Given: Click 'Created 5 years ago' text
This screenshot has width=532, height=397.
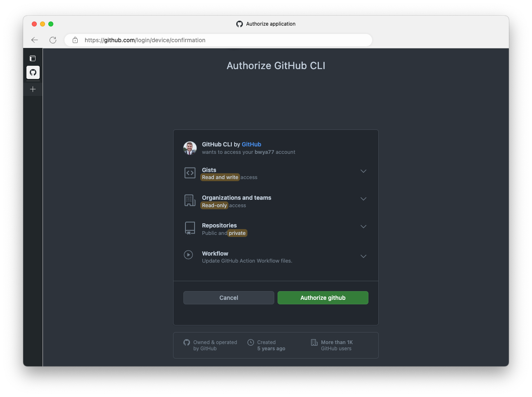Looking at the screenshot, I should click(271, 345).
